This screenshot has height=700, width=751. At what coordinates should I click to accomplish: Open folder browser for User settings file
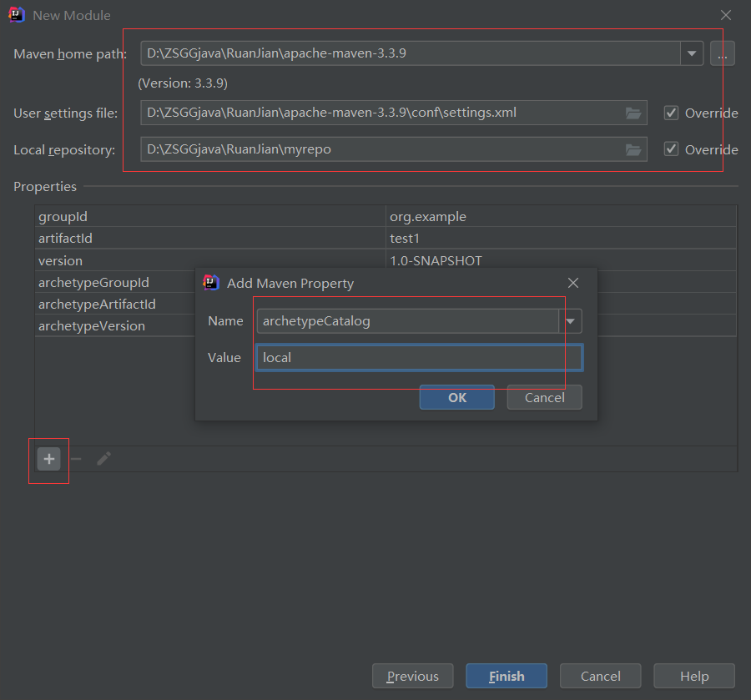pos(633,113)
